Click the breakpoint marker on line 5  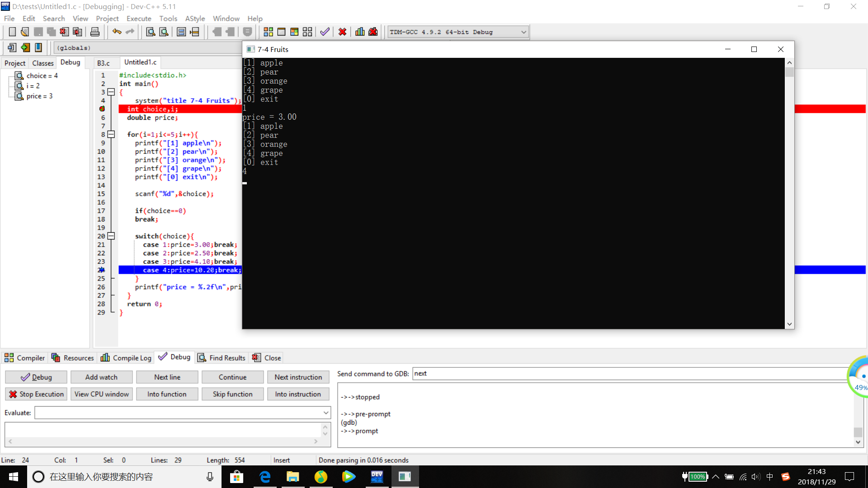pyautogui.click(x=102, y=109)
